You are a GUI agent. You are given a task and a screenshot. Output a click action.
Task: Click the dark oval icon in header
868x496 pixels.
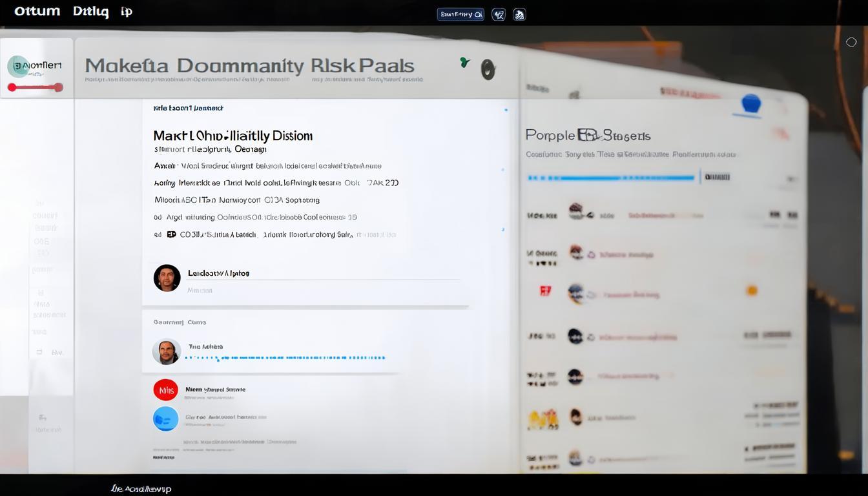click(488, 69)
